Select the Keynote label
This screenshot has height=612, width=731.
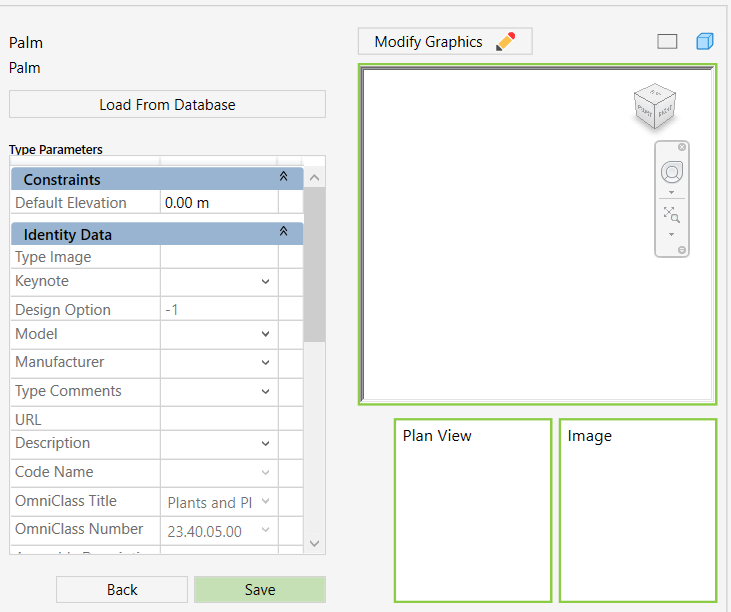(x=42, y=281)
